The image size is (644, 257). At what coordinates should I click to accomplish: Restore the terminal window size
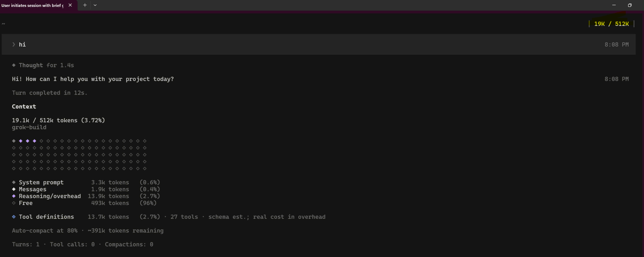630,5
